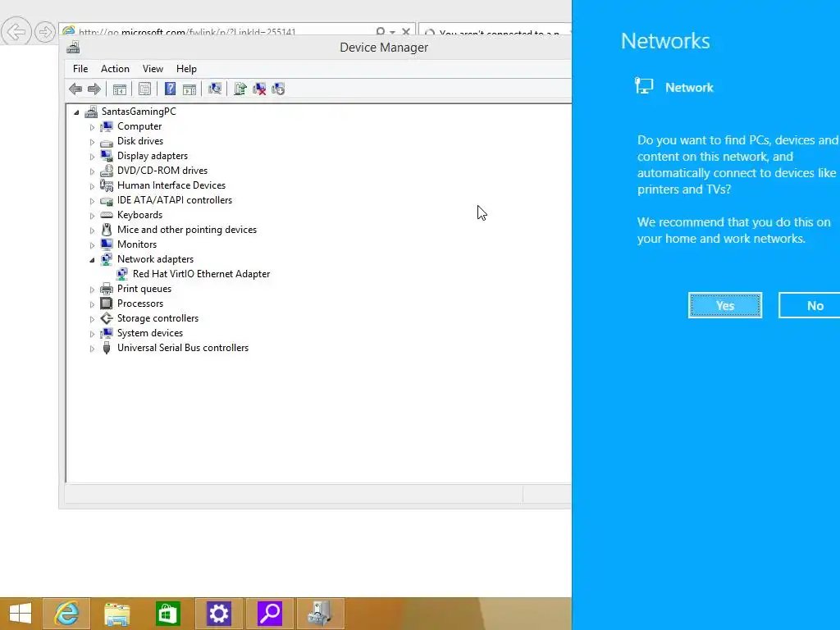
Task: Click the stop loading X in address bar
Action: pos(406,32)
